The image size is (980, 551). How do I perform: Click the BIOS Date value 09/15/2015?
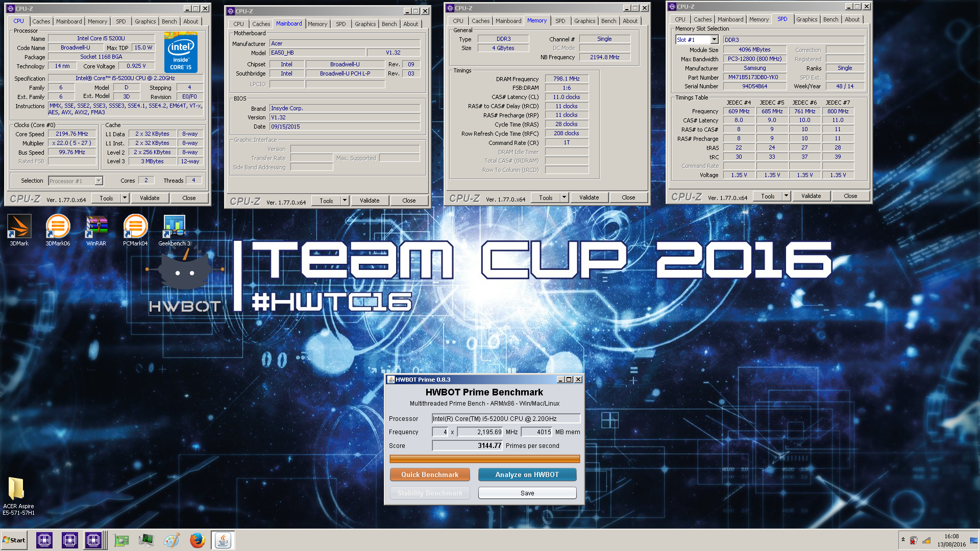pyautogui.click(x=345, y=127)
